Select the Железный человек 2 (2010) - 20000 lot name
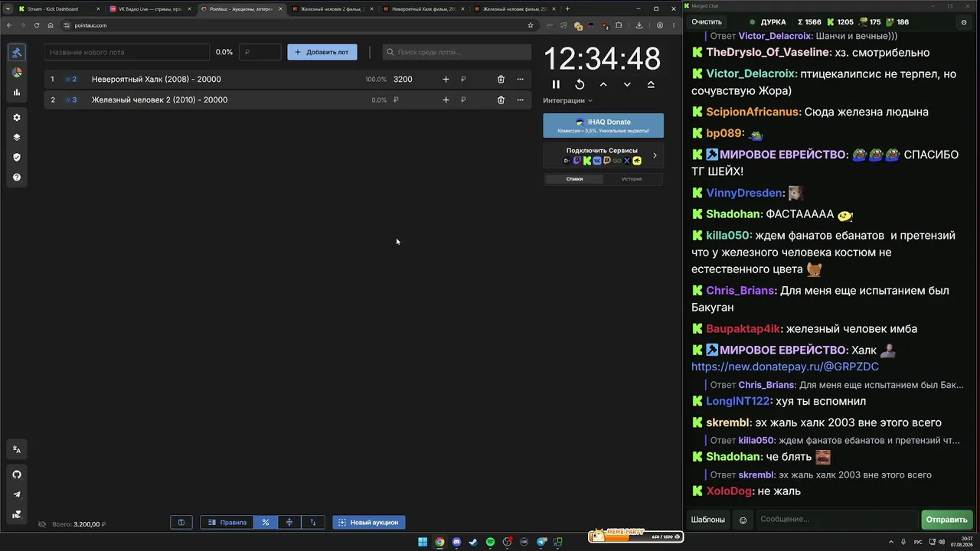 click(159, 100)
